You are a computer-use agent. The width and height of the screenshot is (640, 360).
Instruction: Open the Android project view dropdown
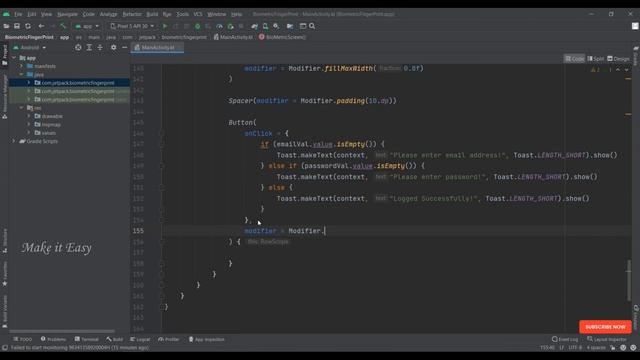[30, 47]
